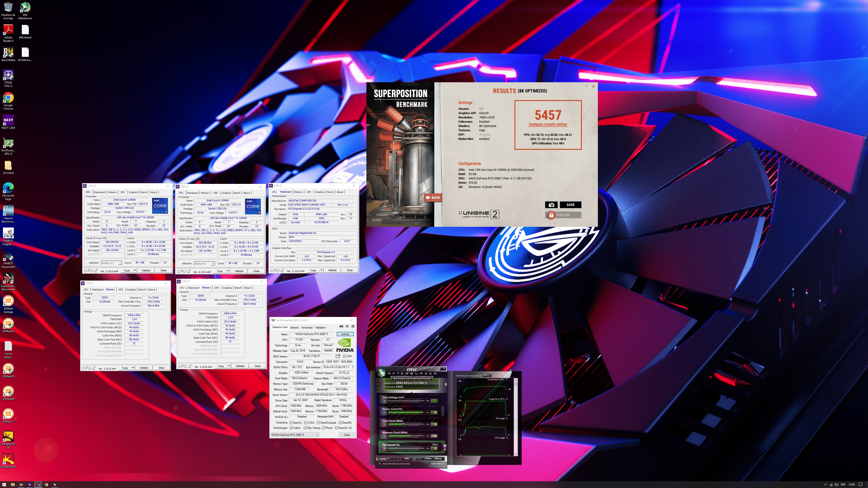Open the Sensors tab in GPU-Z

click(294, 327)
